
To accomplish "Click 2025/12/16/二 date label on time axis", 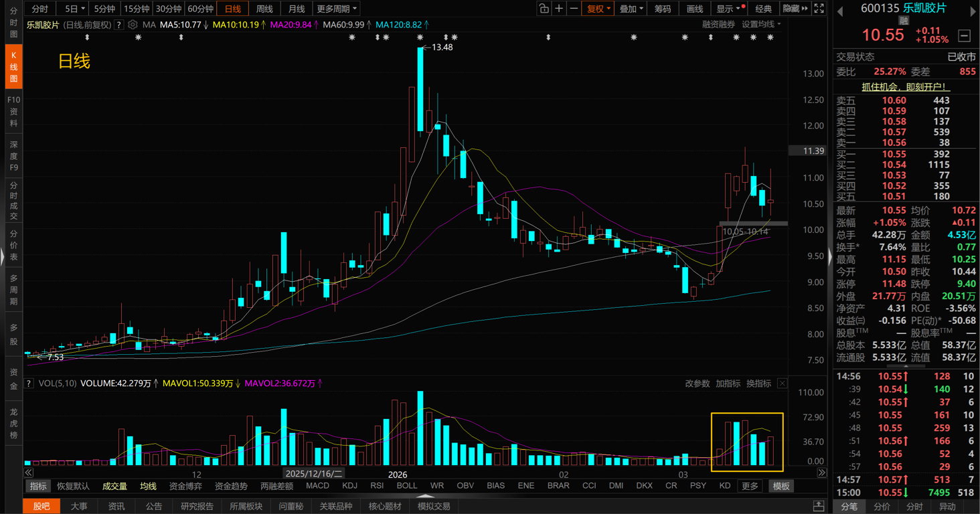I will tap(314, 474).
